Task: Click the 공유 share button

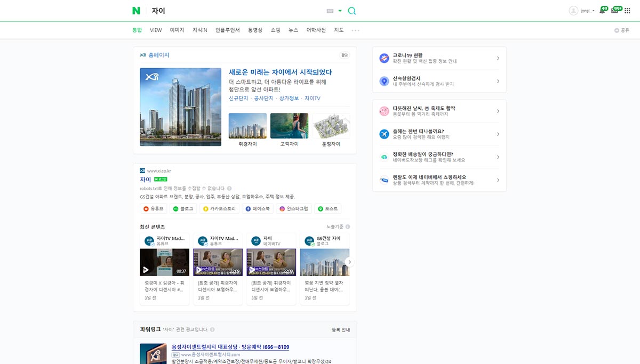Action: (622, 30)
